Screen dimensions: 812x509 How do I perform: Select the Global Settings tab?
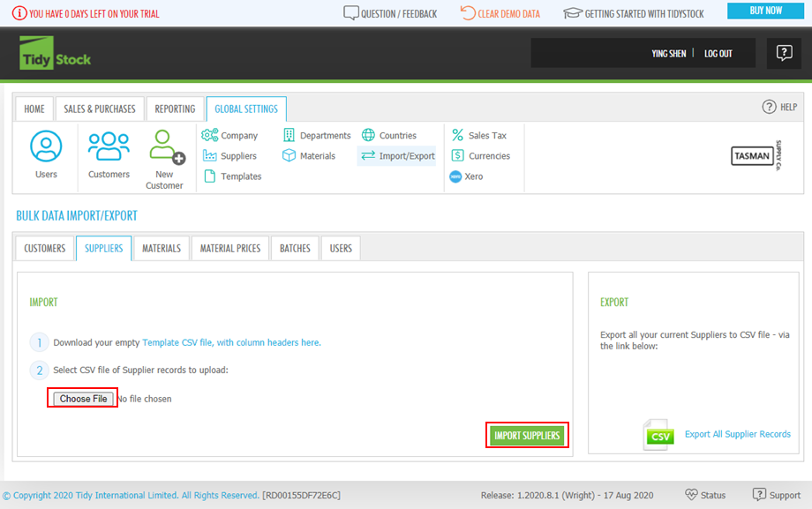coord(246,109)
